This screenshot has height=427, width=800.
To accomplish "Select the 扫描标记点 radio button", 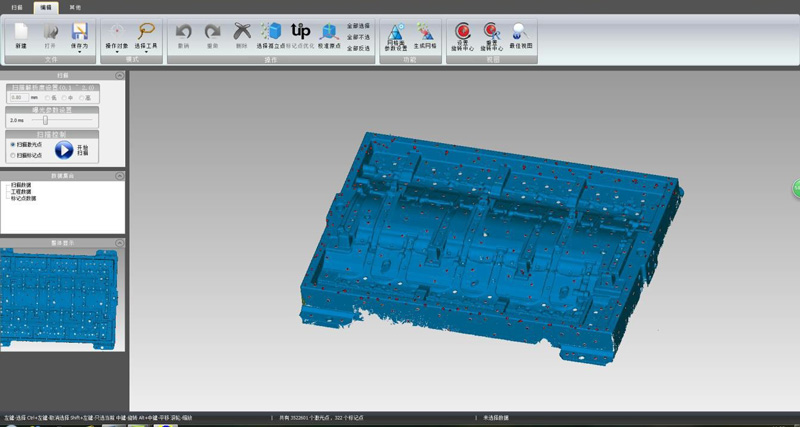I will click(13, 155).
